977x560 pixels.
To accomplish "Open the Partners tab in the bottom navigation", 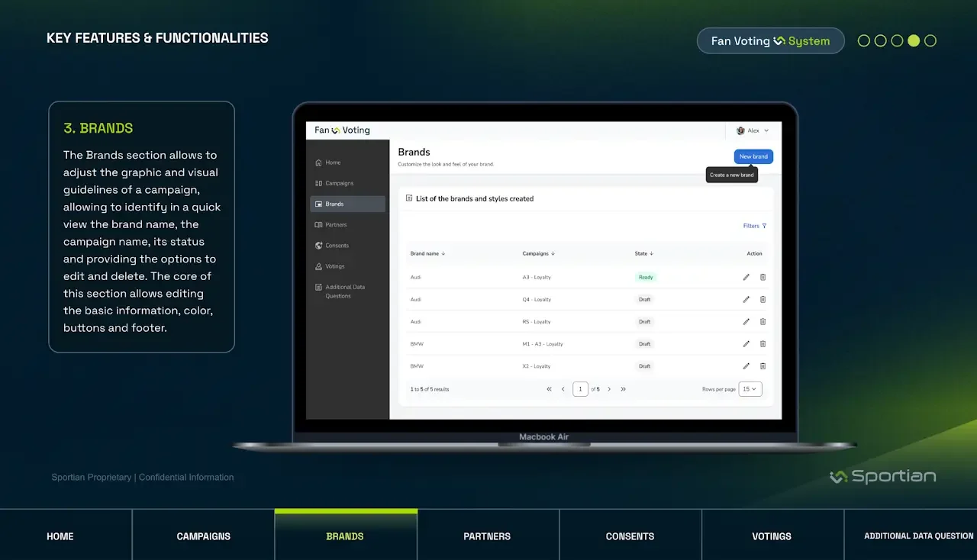I will pyautogui.click(x=487, y=536).
